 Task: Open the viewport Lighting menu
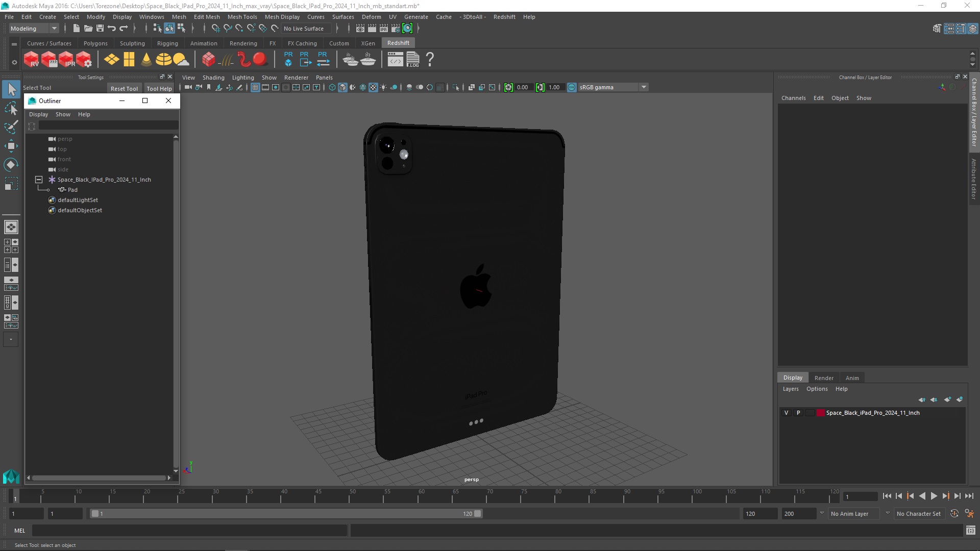[243, 78]
